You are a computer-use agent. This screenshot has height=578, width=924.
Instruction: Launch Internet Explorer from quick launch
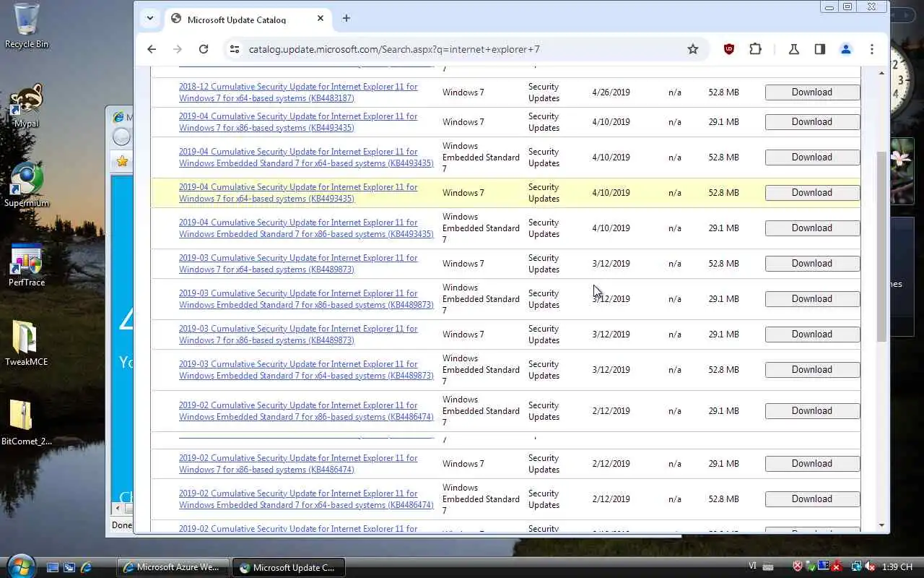[x=86, y=568]
